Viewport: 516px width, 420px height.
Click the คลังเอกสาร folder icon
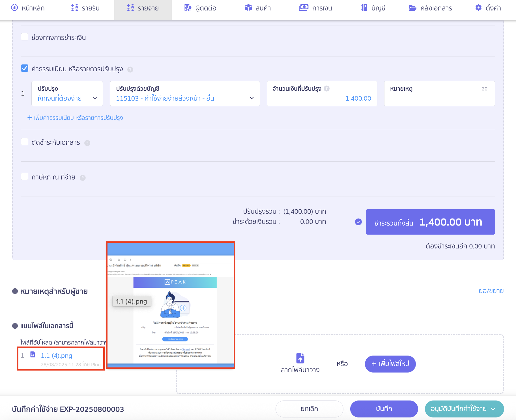point(412,8)
